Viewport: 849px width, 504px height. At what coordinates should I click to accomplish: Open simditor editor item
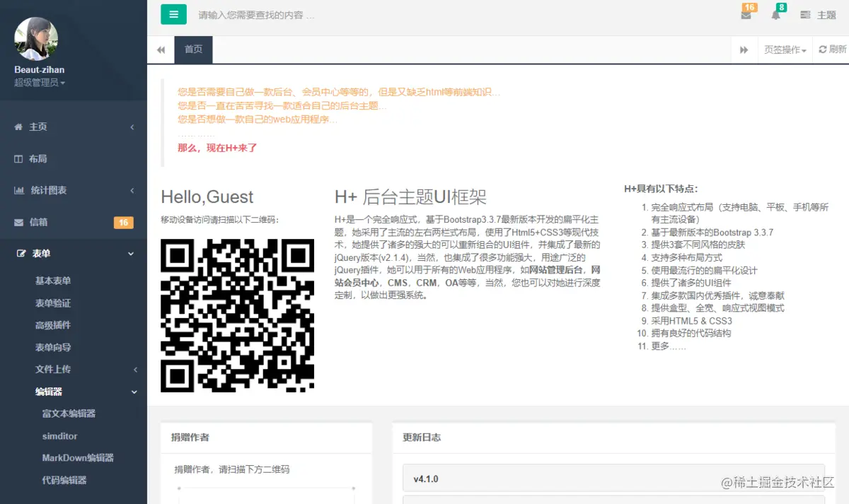tap(60, 436)
